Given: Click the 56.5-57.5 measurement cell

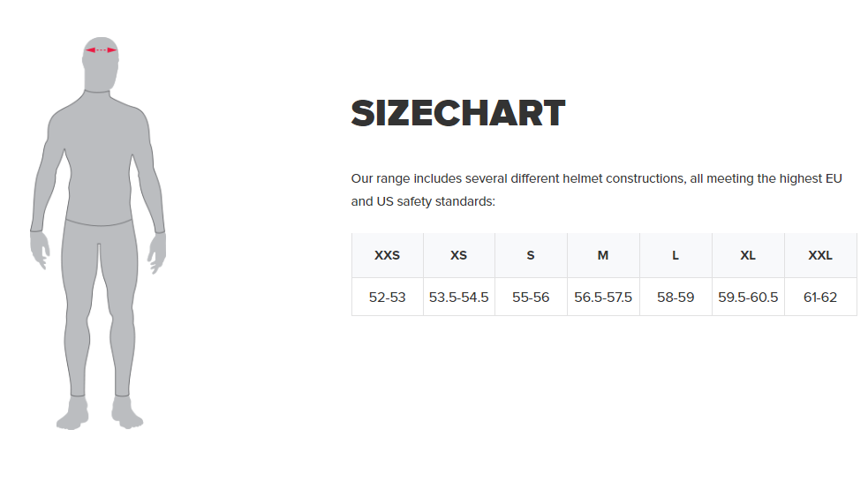Looking at the screenshot, I should pyautogui.click(x=603, y=298).
